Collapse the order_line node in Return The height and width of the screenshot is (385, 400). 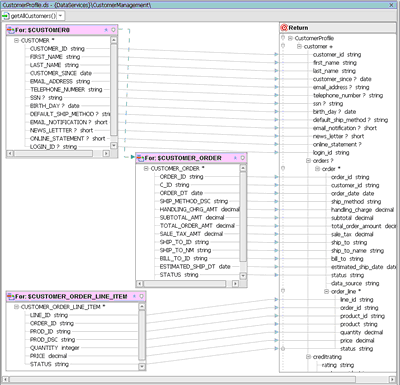(x=327, y=292)
